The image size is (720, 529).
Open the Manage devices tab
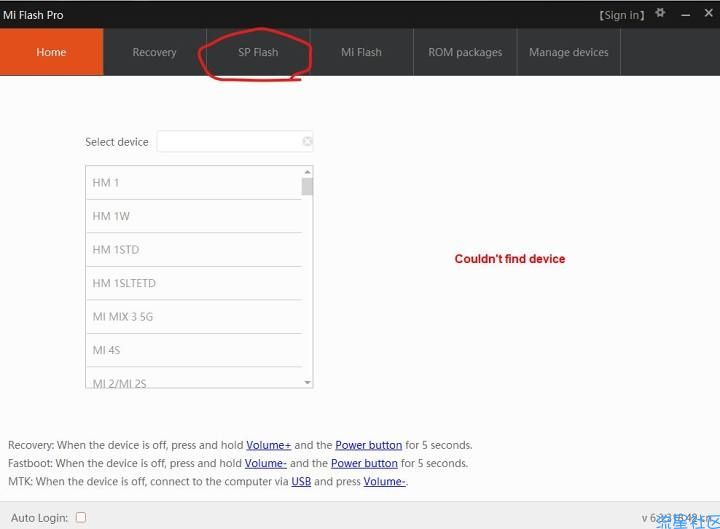click(569, 52)
